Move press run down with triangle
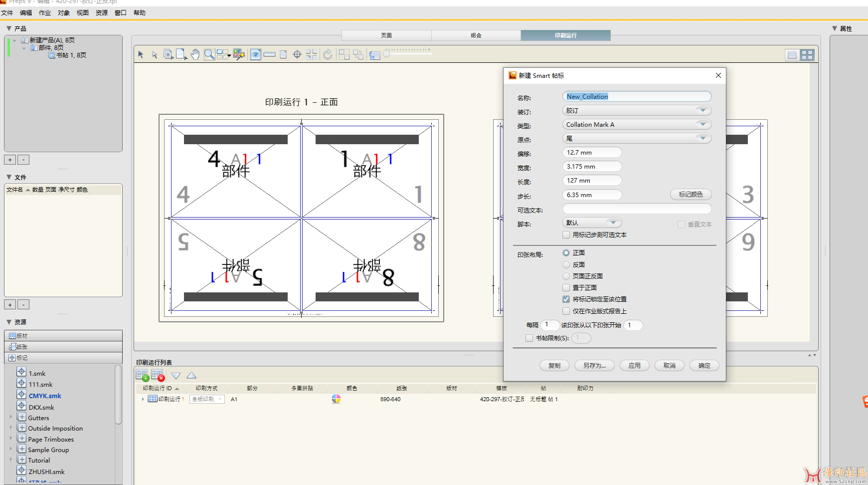Image resolution: width=868 pixels, height=485 pixels. pos(176,375)
